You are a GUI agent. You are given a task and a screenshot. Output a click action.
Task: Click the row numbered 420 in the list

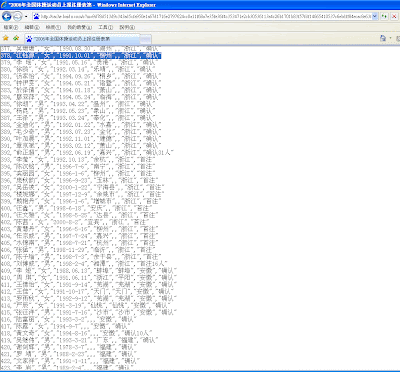[x=68, y=347]
